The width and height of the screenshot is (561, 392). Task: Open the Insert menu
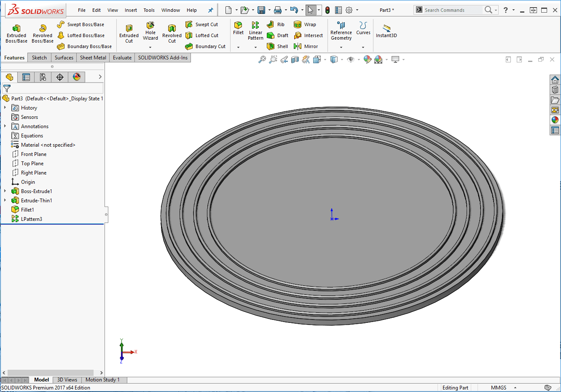tap(131, 10)
